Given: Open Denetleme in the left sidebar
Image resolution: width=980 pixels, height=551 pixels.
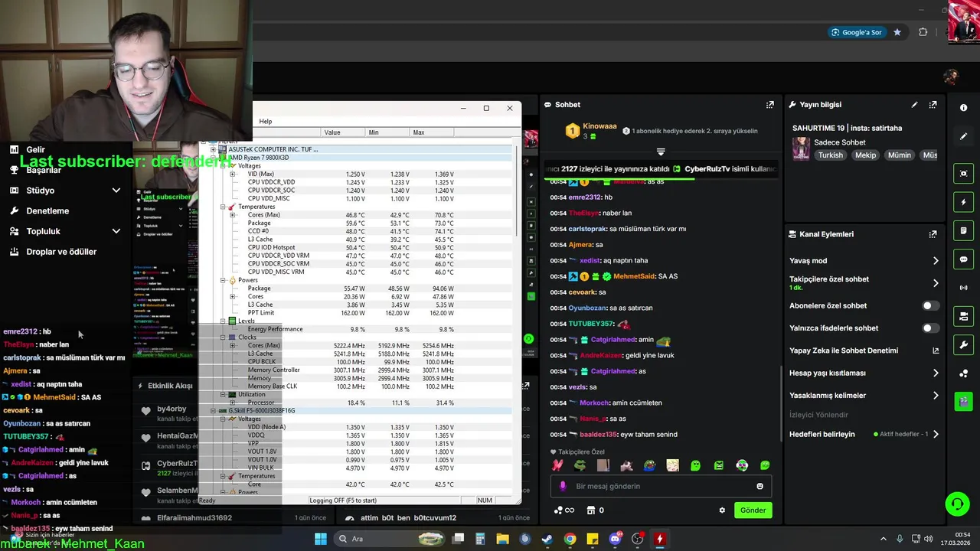Looking at the screenshot, I should tap(47, 211).
